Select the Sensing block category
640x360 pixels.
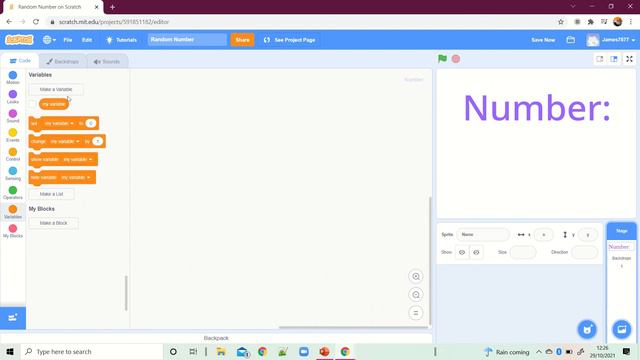pyautogui.click(x=13, y=173)
